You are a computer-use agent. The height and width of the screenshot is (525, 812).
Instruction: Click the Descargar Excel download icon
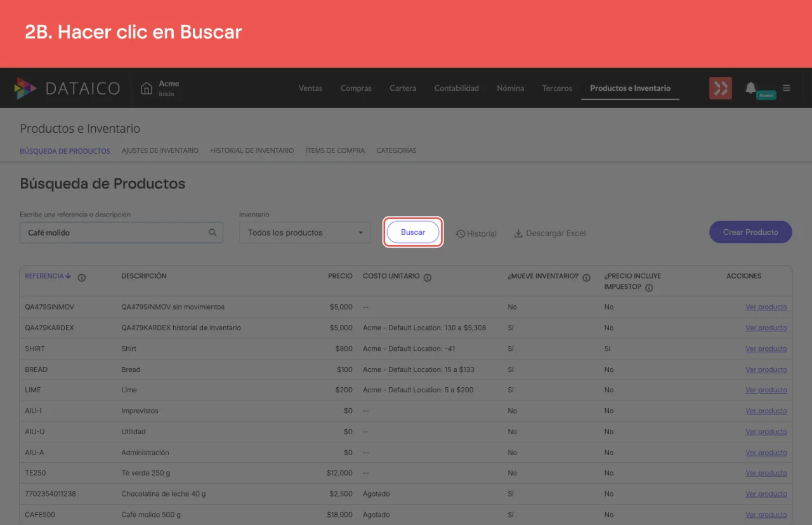point(518,233)
